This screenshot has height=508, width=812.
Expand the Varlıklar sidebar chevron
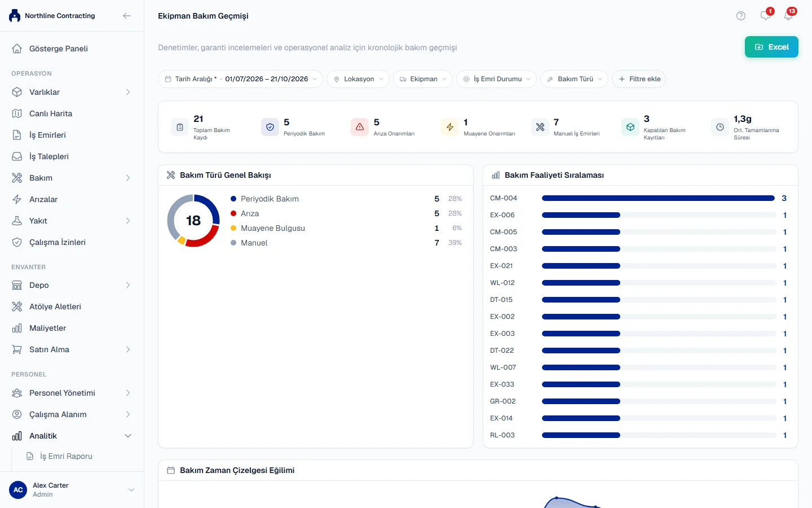point(128,92)
